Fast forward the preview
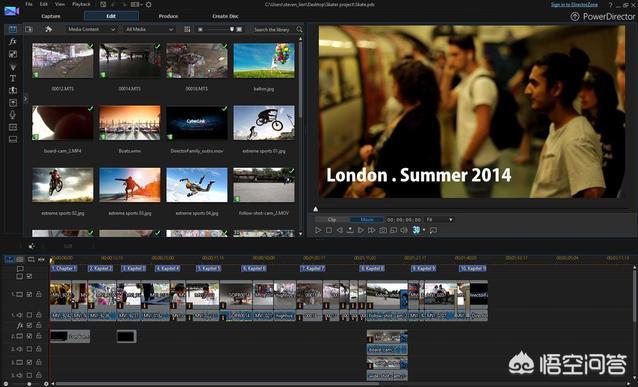Screen dimensions: 638x387 coord(371,230)
